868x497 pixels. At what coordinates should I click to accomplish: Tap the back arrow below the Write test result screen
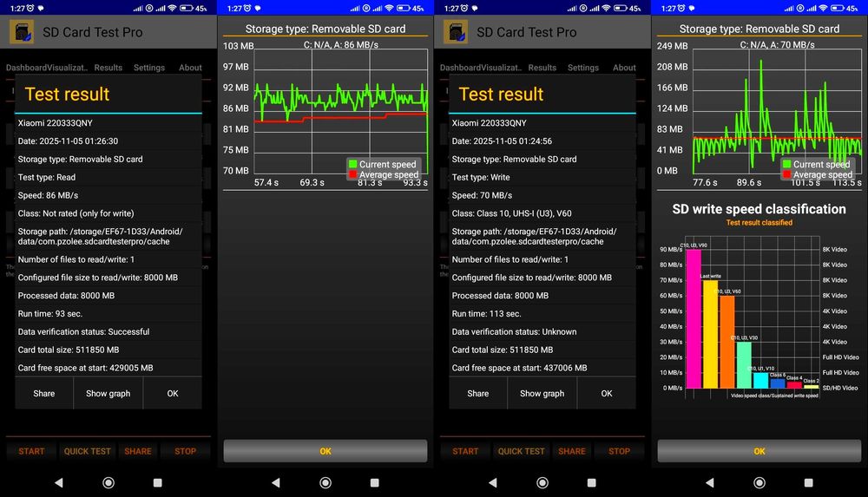point(492,482)
